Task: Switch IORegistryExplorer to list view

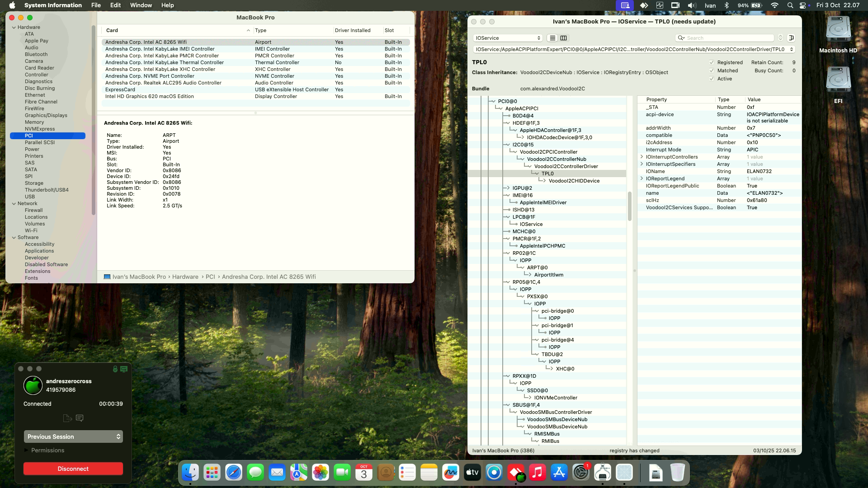Action: coord(552,38)
